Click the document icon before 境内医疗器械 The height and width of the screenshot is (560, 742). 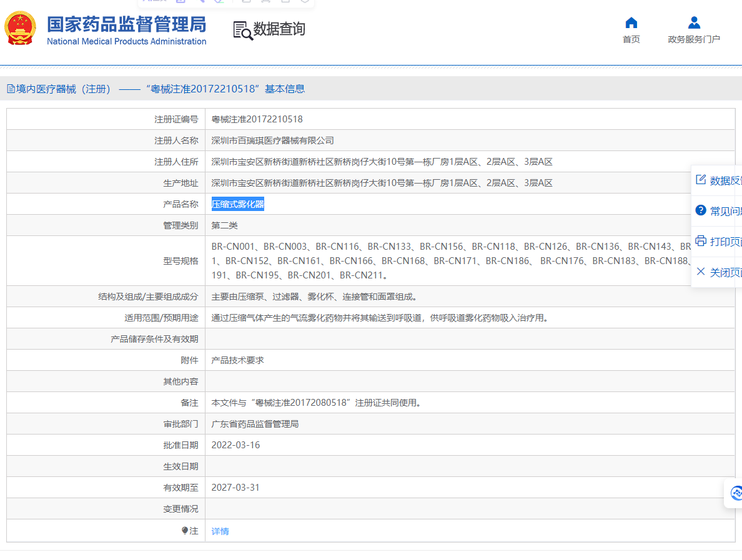[11, 89]
